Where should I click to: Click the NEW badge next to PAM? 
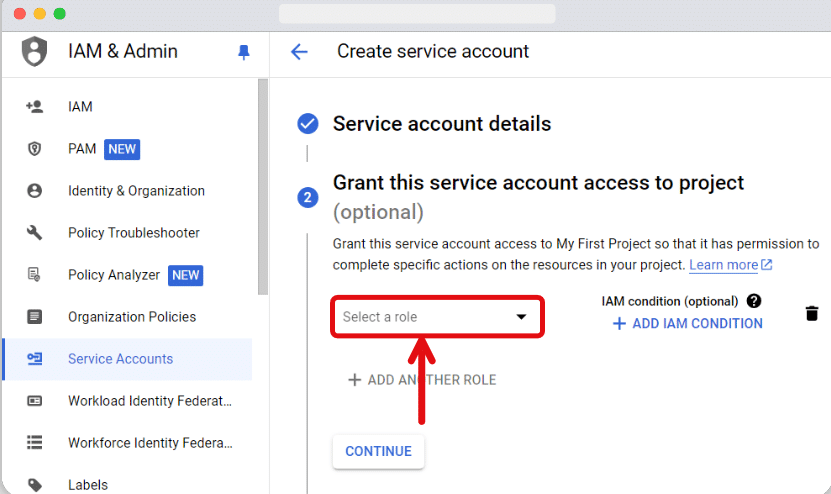pos(122,149)
